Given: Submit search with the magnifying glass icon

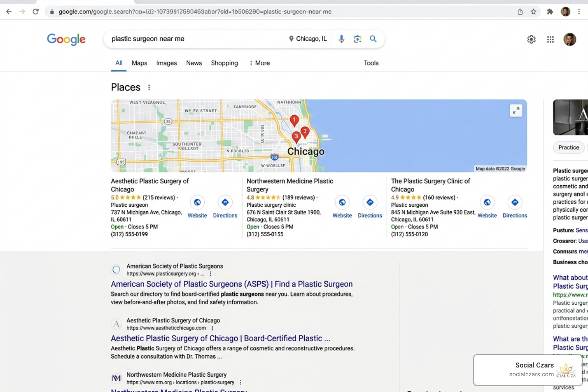Looking at the screenshot, I should tap(373, 39).
